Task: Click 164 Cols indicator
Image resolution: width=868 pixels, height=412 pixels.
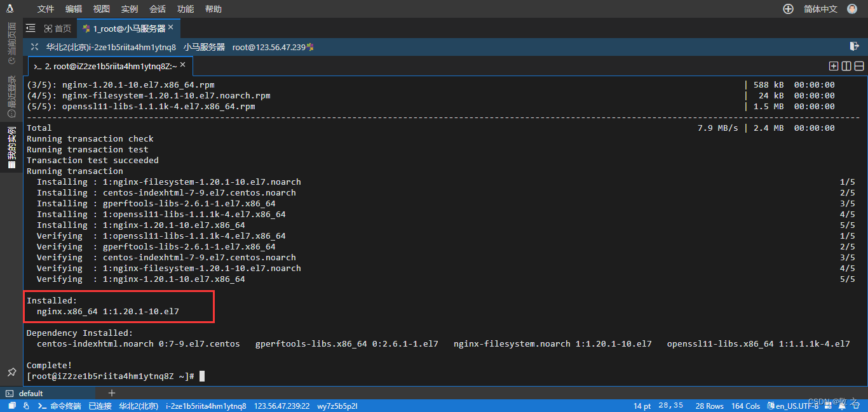Action: [746, 406]
